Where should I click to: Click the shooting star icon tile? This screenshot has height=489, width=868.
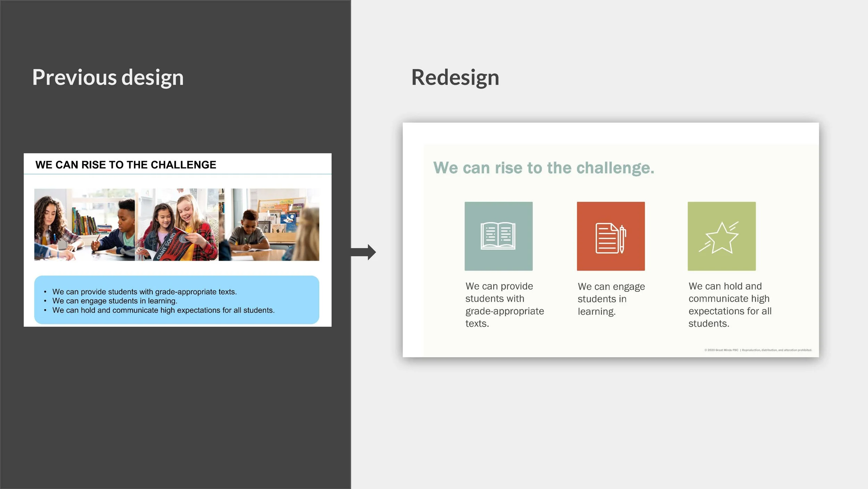click(721, 236)
